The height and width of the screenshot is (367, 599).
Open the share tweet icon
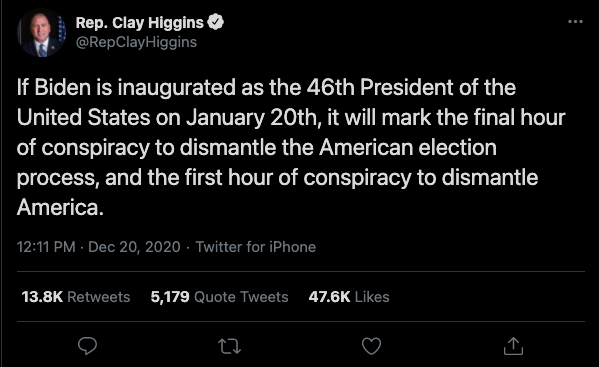[513, 346]
